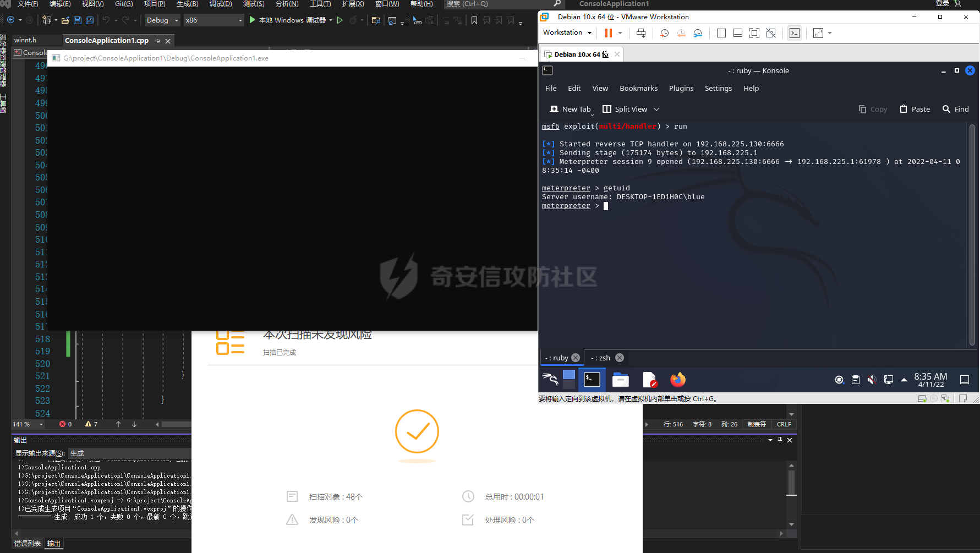Viewport: 980px width, 553px height.
Task: Open the VMware snapshot manager wrench-clock icon
Action: pos(698,33)
